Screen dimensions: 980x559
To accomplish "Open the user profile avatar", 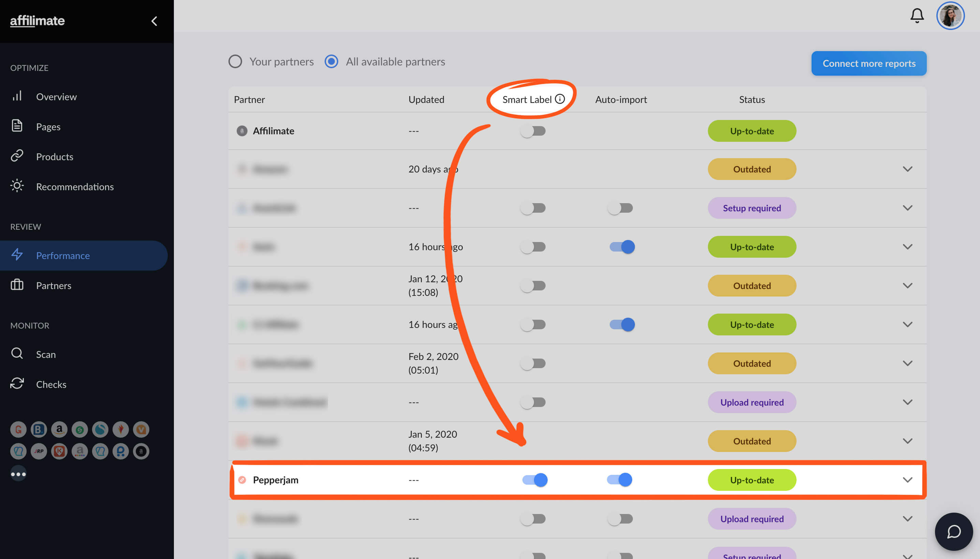I will (x=950, y=16).
